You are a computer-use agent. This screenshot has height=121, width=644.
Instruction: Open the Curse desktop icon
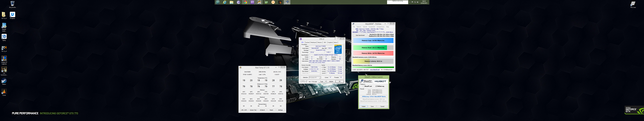(4, 92)
